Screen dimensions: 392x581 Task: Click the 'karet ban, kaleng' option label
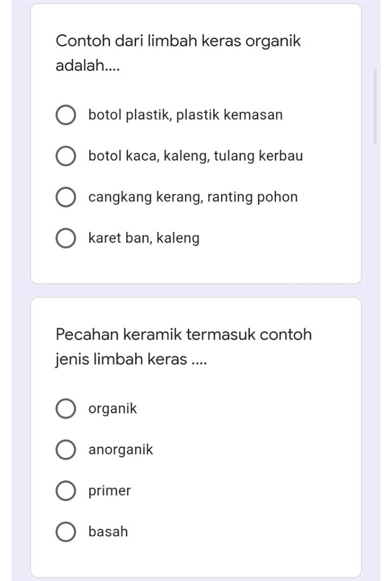point(143,238)
